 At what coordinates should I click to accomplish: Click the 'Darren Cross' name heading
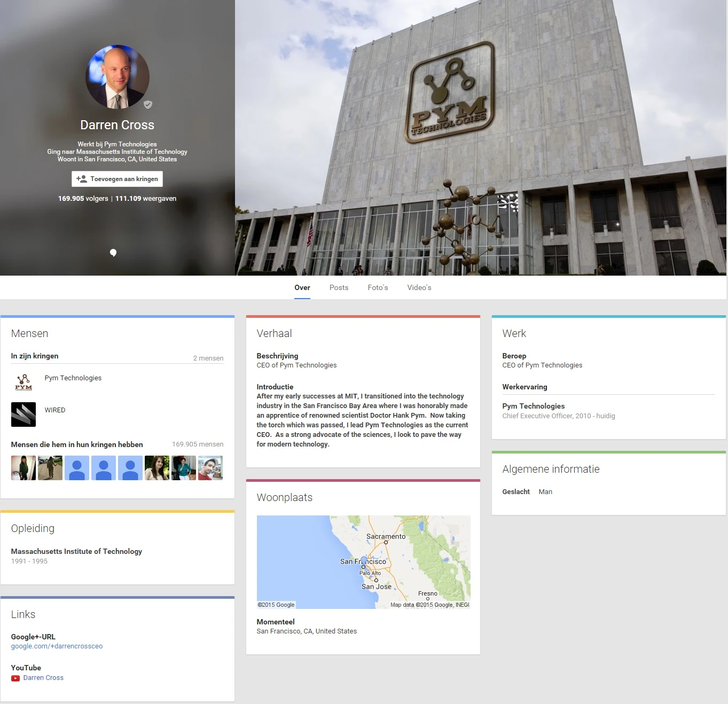pyautogui.click(x=118, y=125)
